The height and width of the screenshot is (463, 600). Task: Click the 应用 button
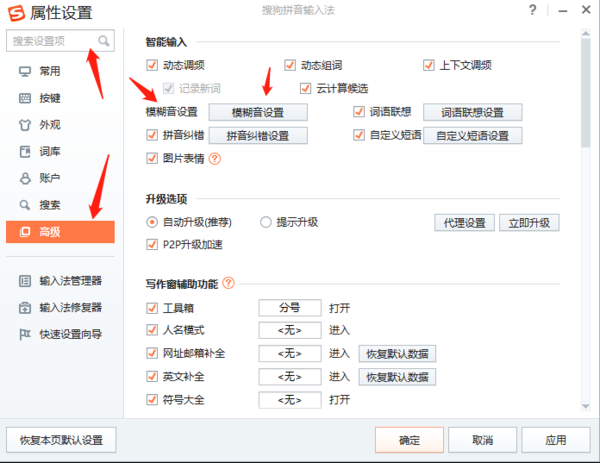(556, 440)
